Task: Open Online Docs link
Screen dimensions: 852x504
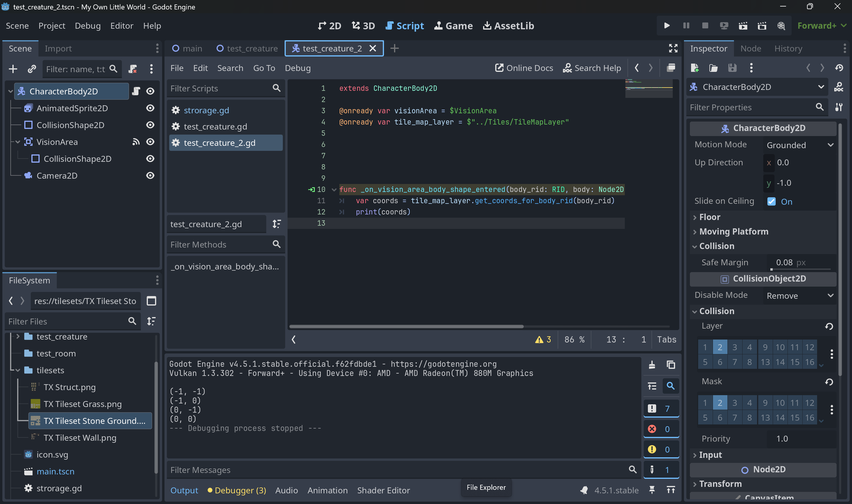Action: point(524,68)
